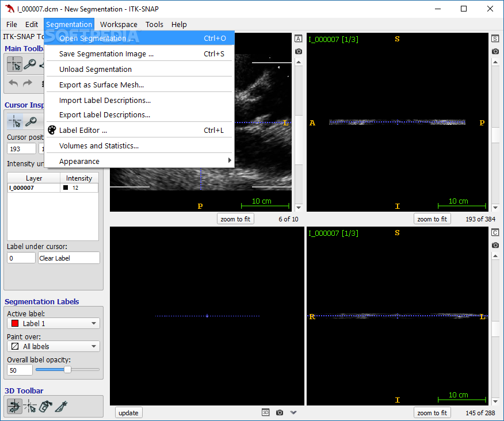Viewport: 504px width, 421px height.
Task: Click the overall label opacity value field
Action: pos(20,370)
